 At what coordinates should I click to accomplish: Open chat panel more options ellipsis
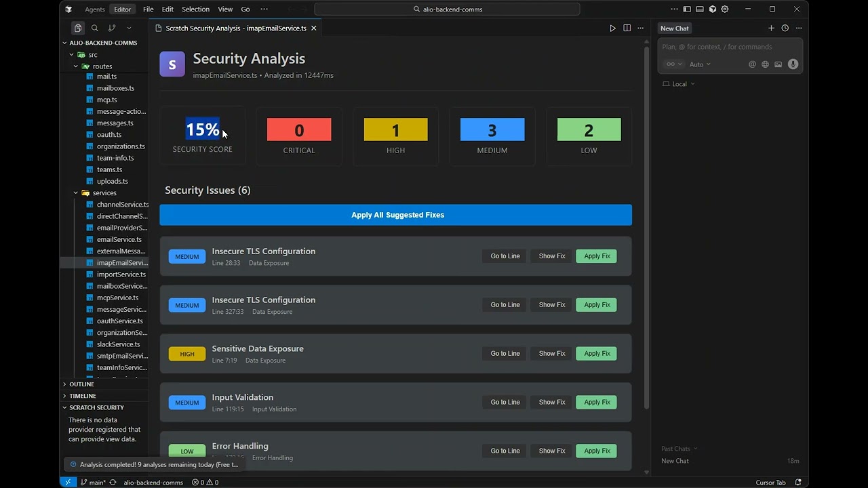point(798,28)
